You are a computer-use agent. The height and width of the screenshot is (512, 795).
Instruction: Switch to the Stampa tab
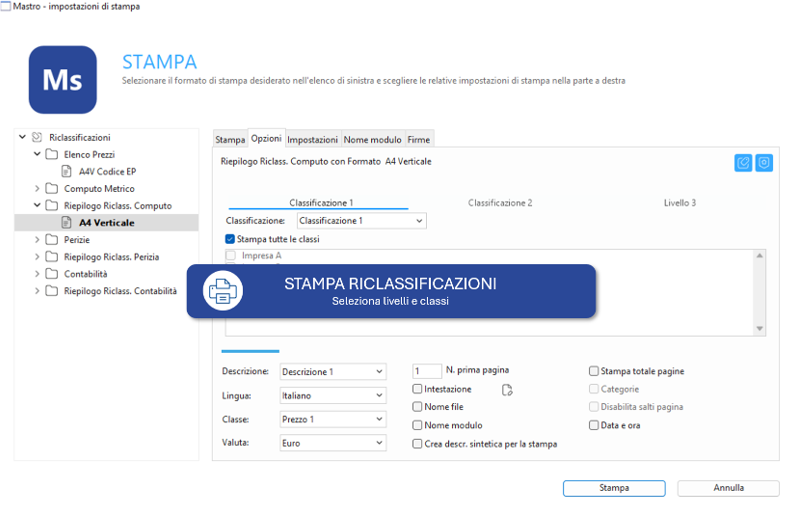pyautogui.click(x=230, y=139)
